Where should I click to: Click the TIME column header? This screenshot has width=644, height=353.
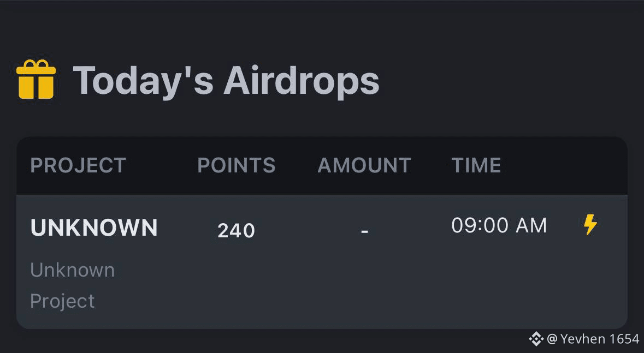coord(476,165)
